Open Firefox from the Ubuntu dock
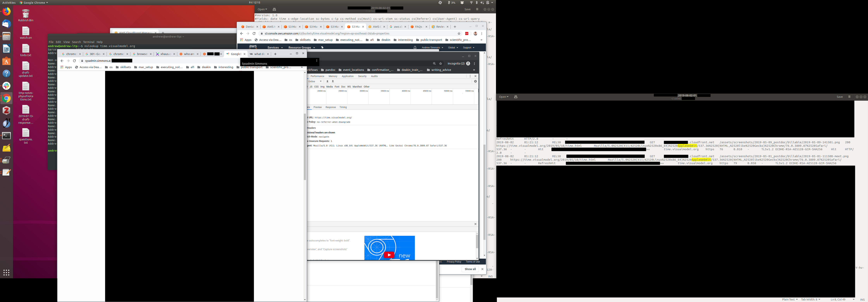The image size is (868, 302). click(6, 11)
